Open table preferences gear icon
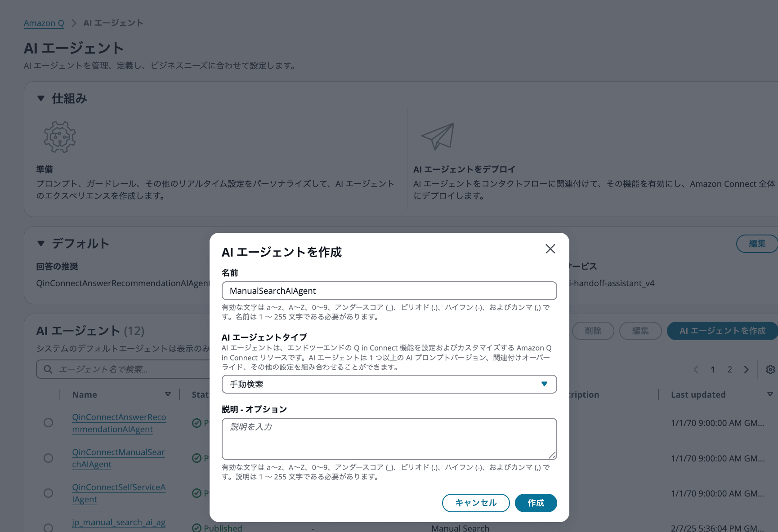The image size is (778, 532). [770, 369]
